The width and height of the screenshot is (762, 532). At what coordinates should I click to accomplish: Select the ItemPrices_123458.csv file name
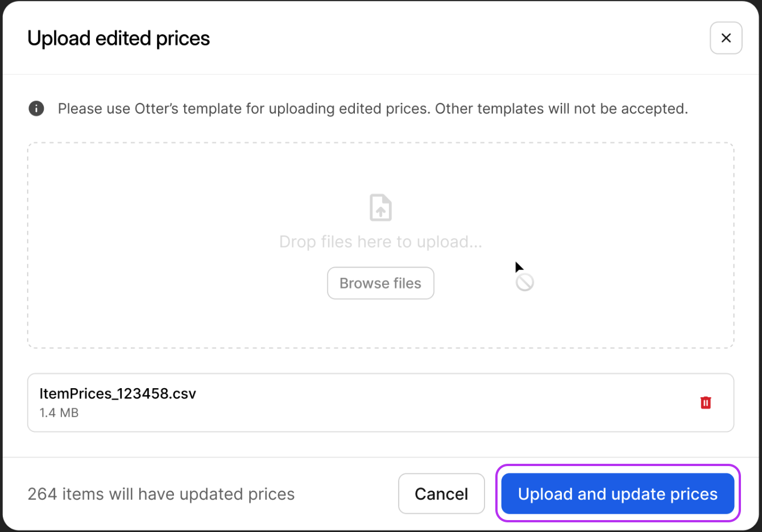[118, 394]
